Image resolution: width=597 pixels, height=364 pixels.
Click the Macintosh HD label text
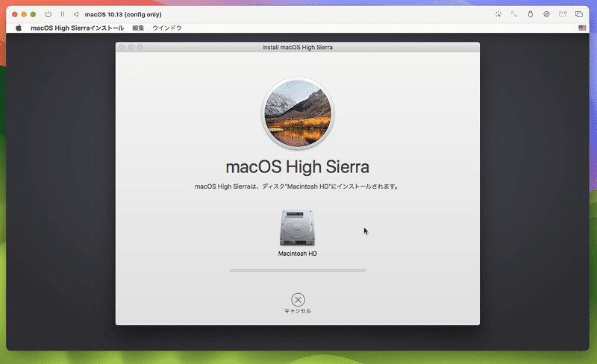(297, 254)
